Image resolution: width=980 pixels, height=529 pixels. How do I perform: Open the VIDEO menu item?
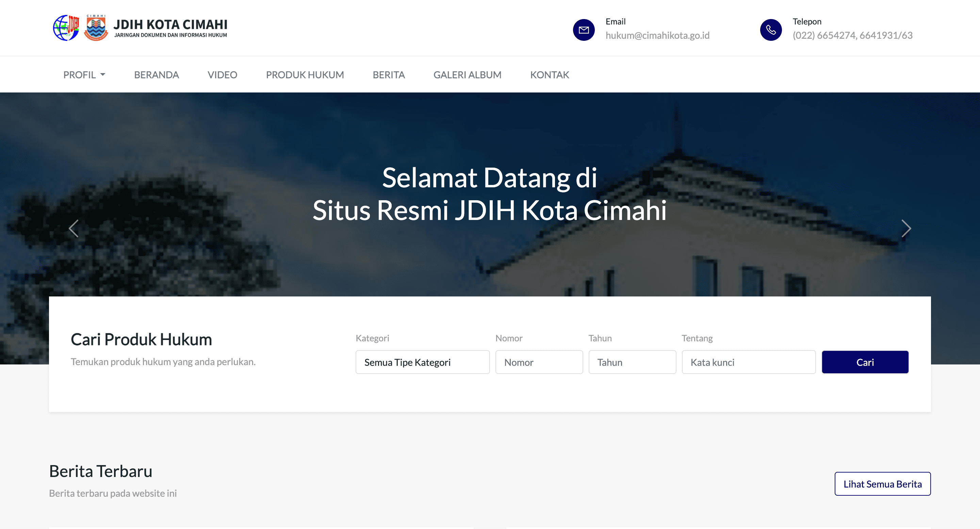tap(222, 75)
